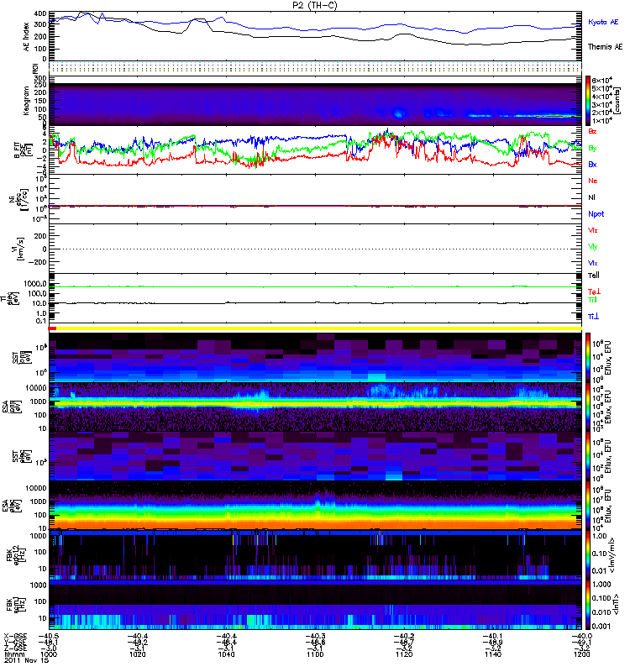This screenshot has height=672, width=630.
Task: Click the "1200" time tick label
Action: click(581, 654)
